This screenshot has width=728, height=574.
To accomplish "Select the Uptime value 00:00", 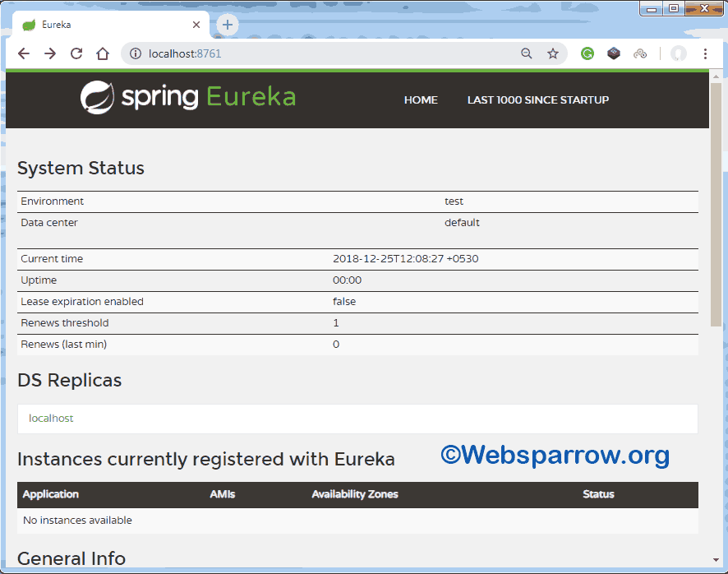I will (x=347, y=280).
